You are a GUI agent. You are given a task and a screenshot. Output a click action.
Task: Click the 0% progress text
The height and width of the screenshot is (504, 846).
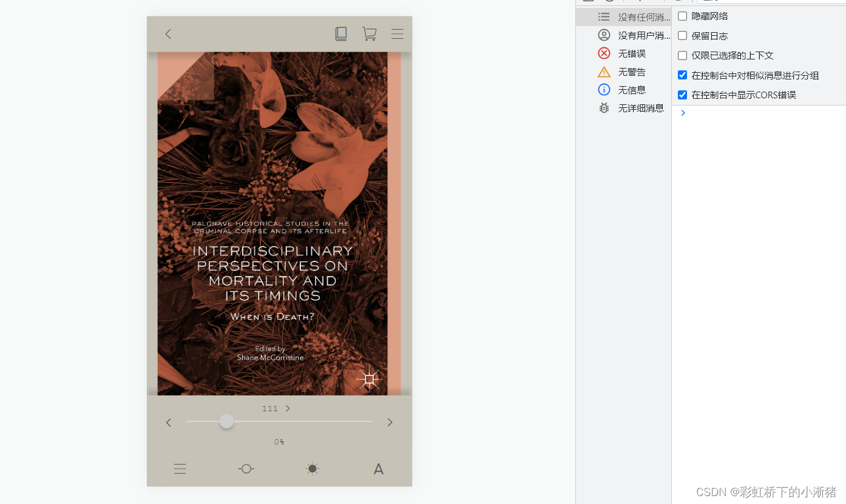pyautogui.click(x=279, y=442)
